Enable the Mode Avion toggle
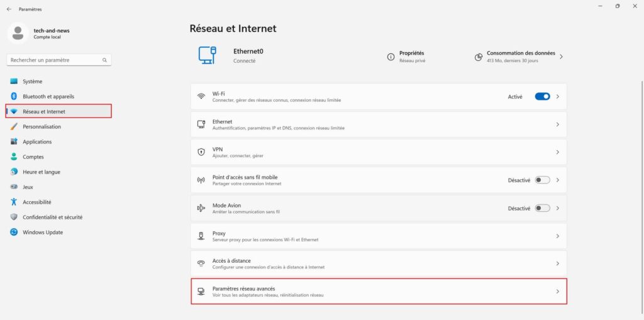The width and height of the screenshot is (644, 320). click(542, 208)
